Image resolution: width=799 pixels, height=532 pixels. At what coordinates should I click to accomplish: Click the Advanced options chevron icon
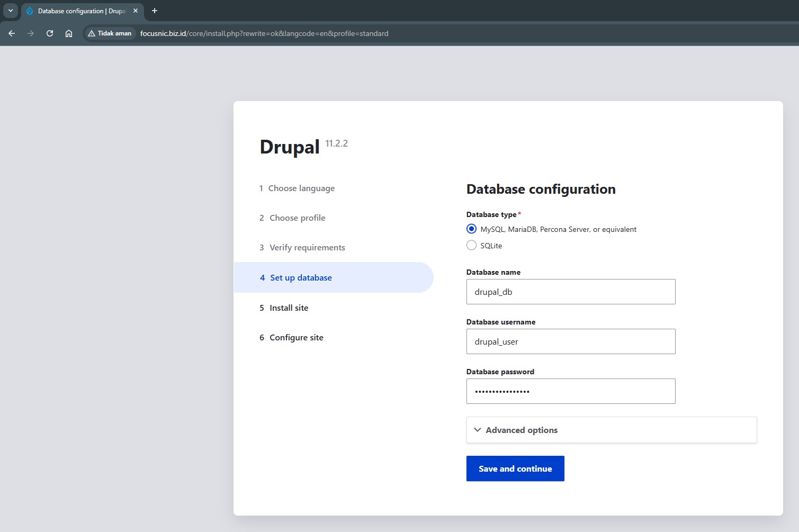[x=478, y=430]
